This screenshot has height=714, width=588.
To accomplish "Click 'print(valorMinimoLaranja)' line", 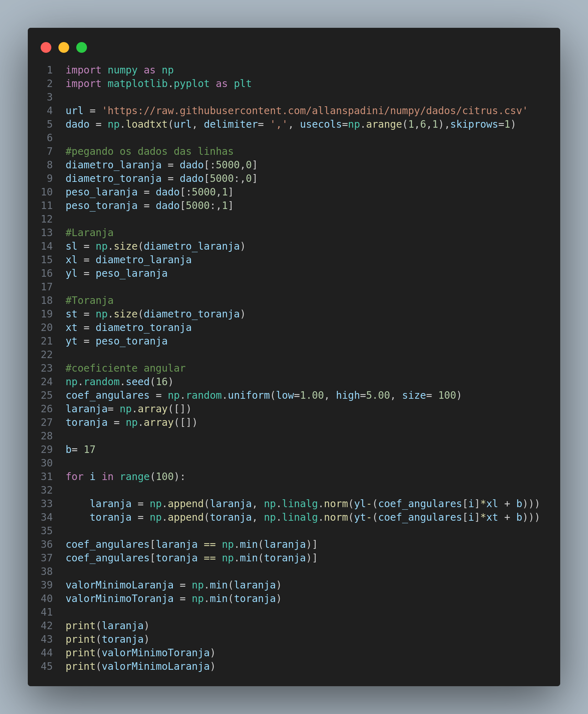I will click(x=141, y=667).
